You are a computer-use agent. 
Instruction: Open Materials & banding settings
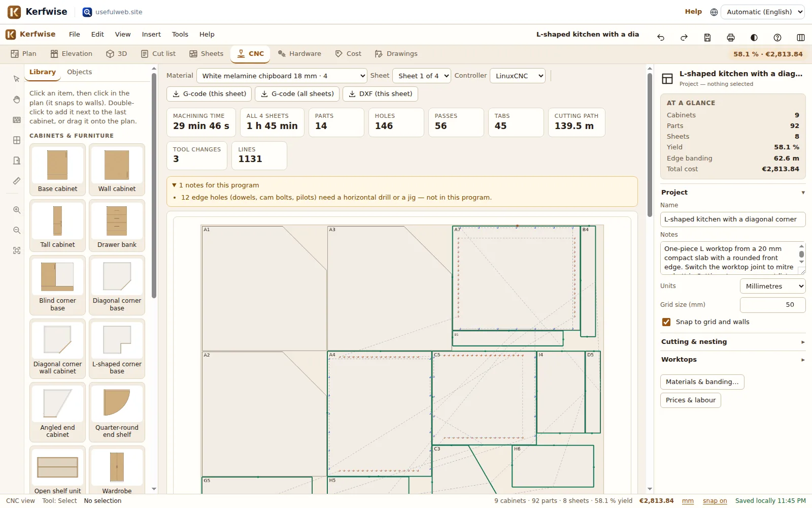tap(702, 382)
